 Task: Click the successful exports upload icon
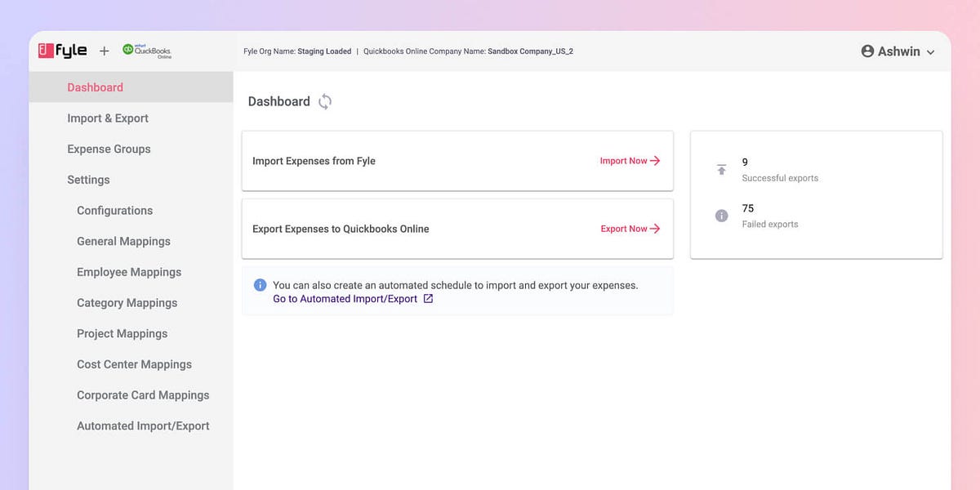[721, 169]
